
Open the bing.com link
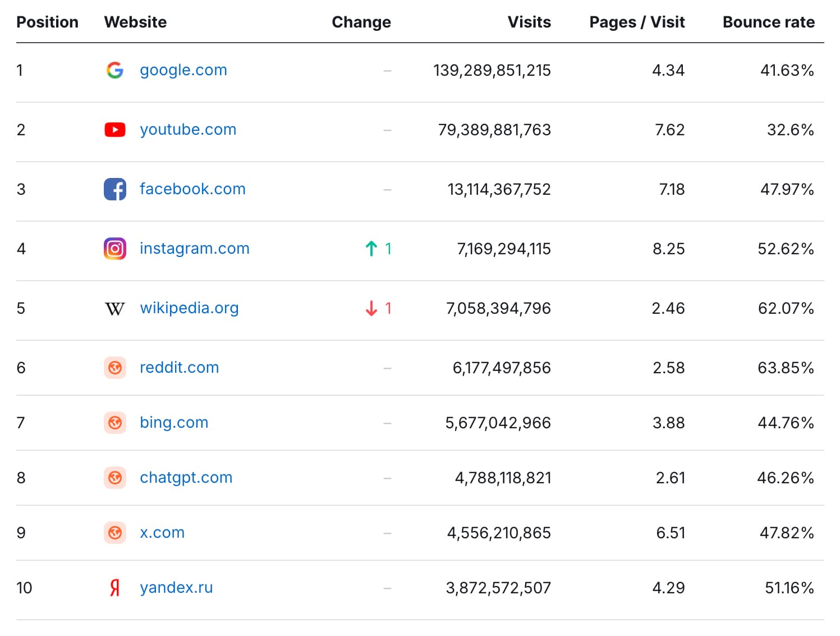click(174, 423)
